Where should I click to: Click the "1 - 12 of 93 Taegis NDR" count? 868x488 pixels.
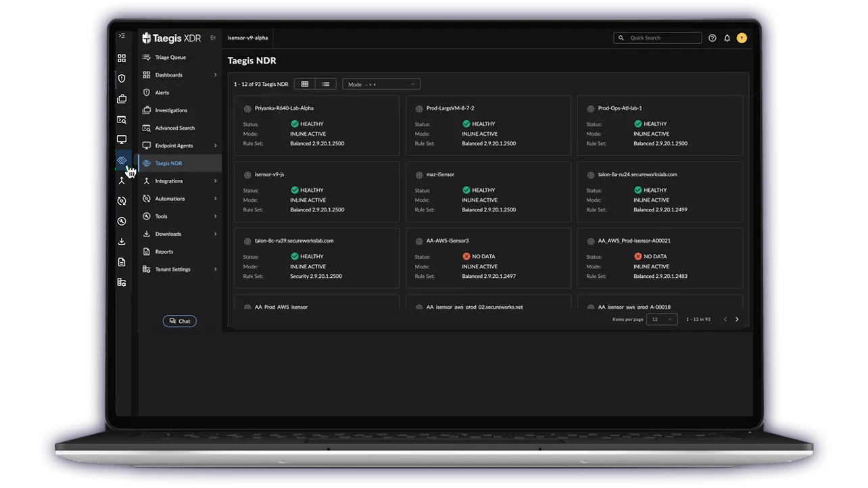(261, 84)
